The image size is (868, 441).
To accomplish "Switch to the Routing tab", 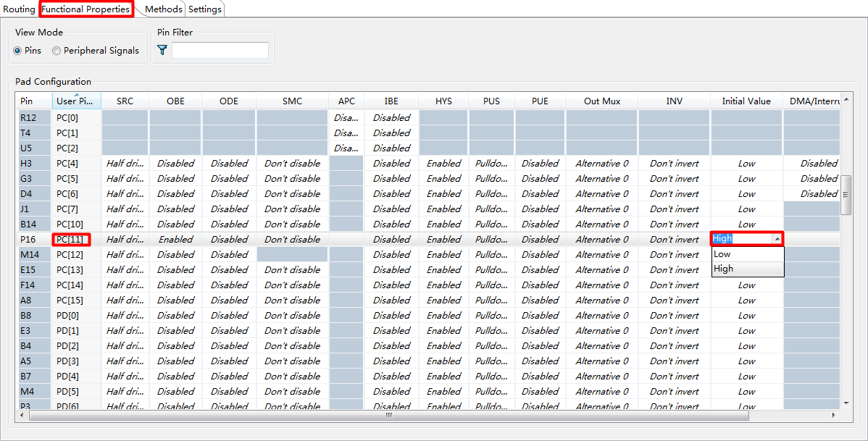I will pyautogui.click(x=19, y=9).
